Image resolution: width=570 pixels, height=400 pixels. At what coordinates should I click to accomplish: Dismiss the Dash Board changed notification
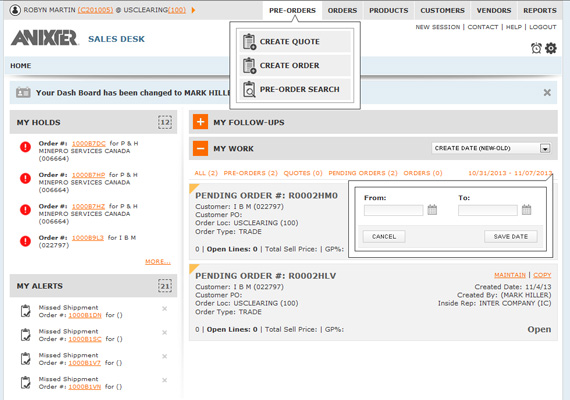tap(547, 93)
